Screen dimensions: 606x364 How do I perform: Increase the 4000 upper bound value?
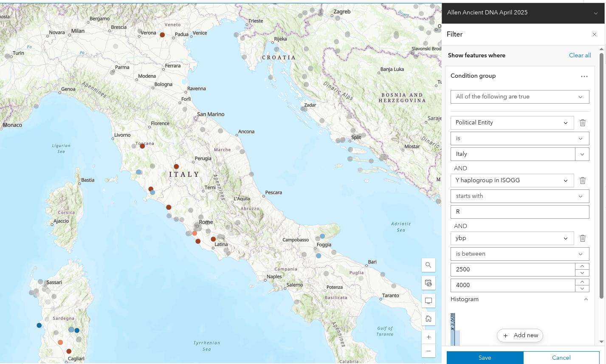click(582, 282)
